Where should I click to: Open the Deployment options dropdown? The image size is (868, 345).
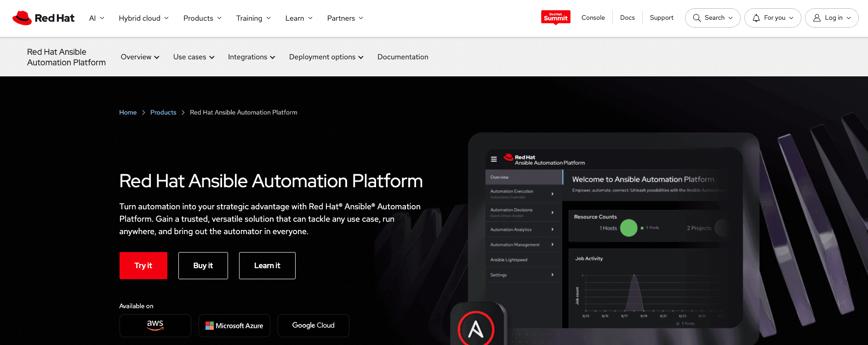tap(326, 57)
